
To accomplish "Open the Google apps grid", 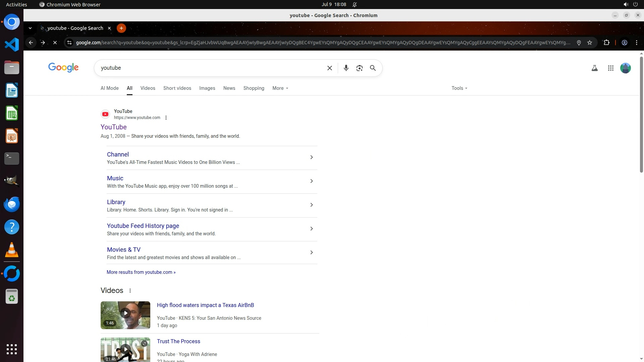I will (610, 68).
